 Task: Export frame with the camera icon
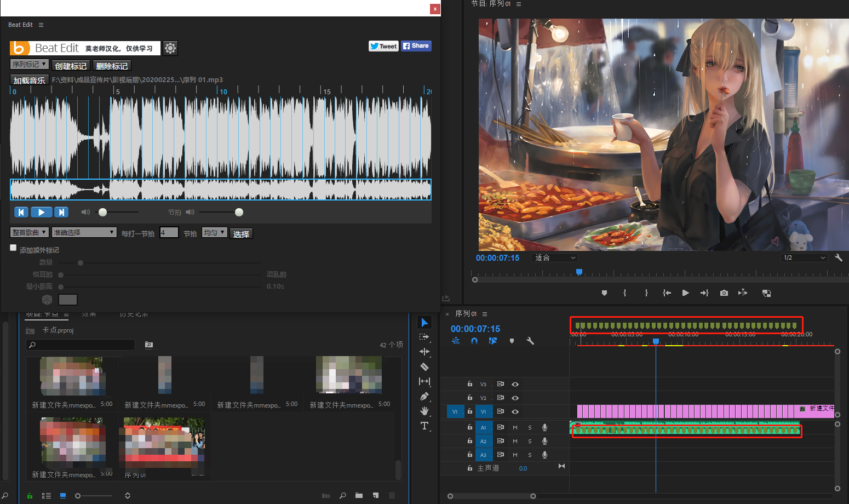tap(724, 293)
